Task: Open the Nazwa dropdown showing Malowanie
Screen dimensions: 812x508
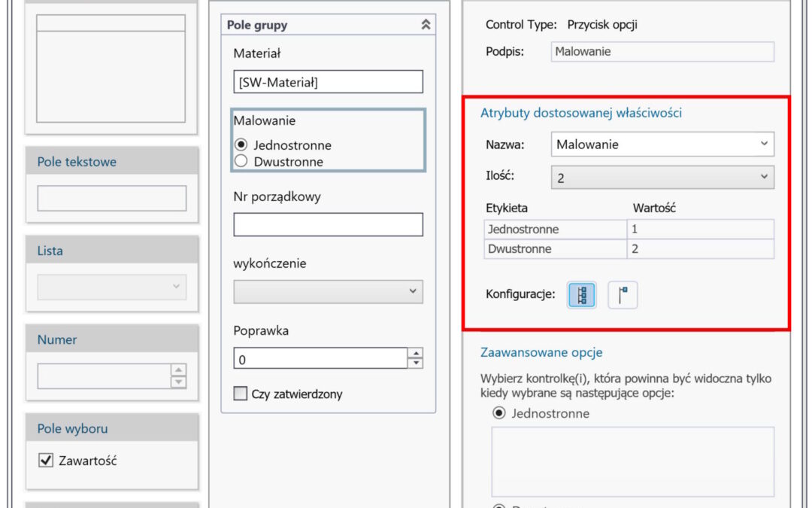Action: point(662,144)
